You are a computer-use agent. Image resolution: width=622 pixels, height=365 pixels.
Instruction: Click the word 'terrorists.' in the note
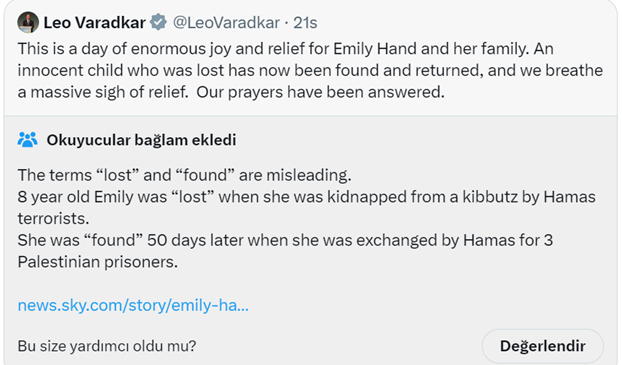(x=53, y=219)
